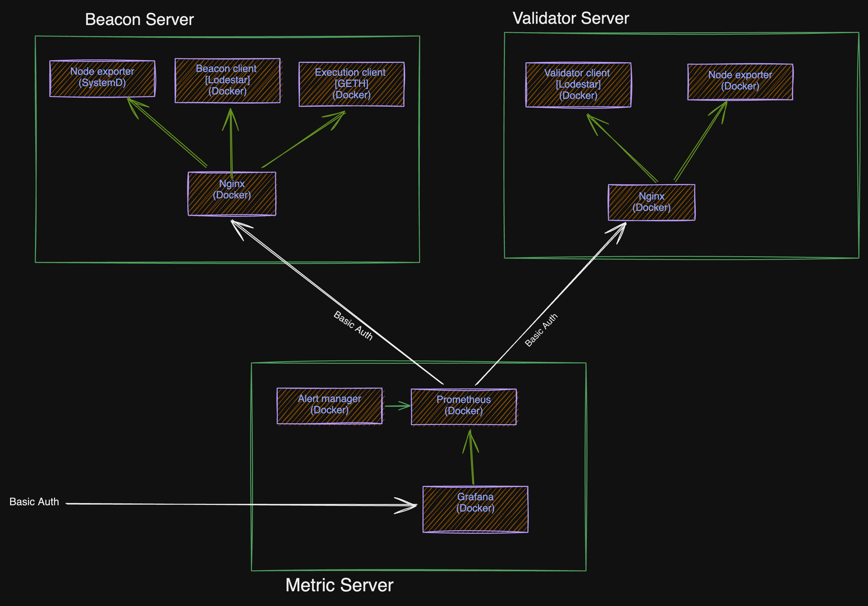Image resolution: width=868 pixels, height=606 pixels.
Task: Click the Beacon Server title text
Action: tap(139, 20)
